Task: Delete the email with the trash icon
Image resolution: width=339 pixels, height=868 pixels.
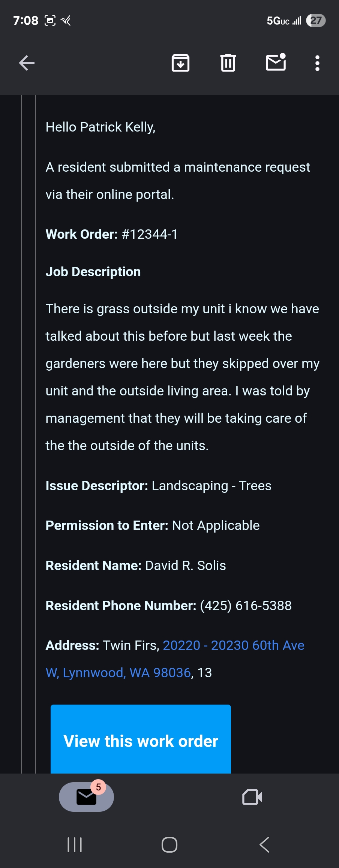Action: click(228, 63)
